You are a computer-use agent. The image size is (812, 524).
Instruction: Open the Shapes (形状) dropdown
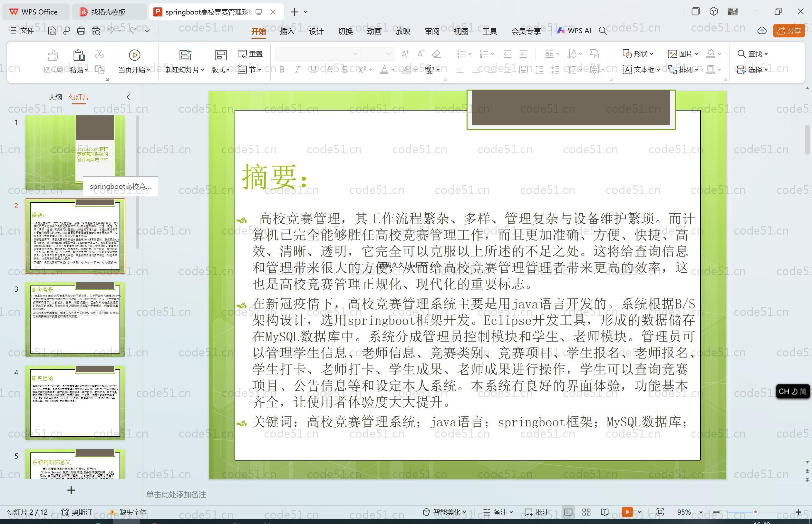click(638, 54)
